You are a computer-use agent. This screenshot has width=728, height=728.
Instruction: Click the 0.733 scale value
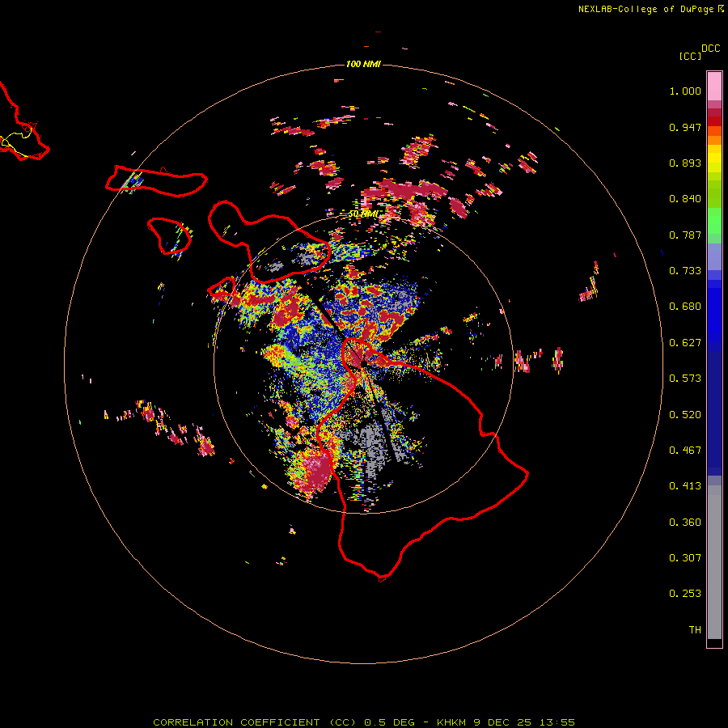(685, 271)
